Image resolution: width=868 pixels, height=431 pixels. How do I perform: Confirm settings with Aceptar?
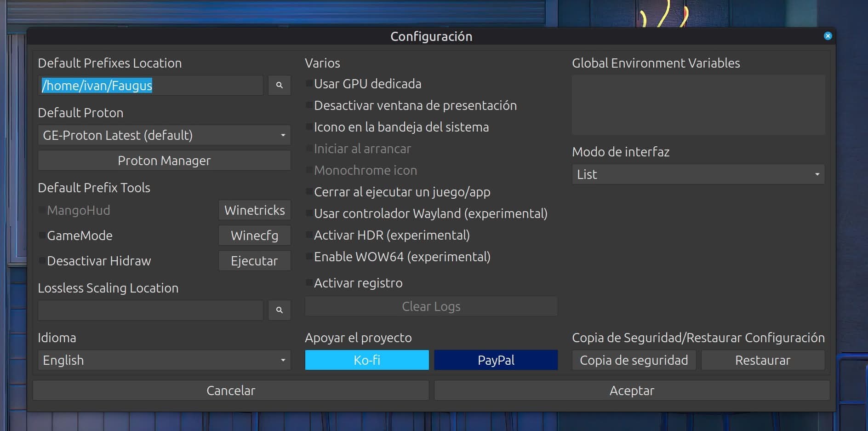(x=632, y=391)
